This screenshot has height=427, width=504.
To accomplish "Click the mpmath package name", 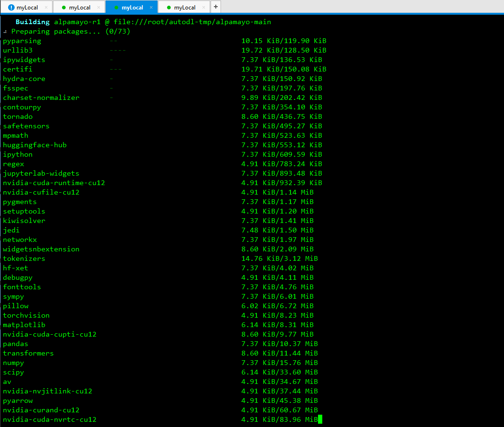I will point(16,135).
